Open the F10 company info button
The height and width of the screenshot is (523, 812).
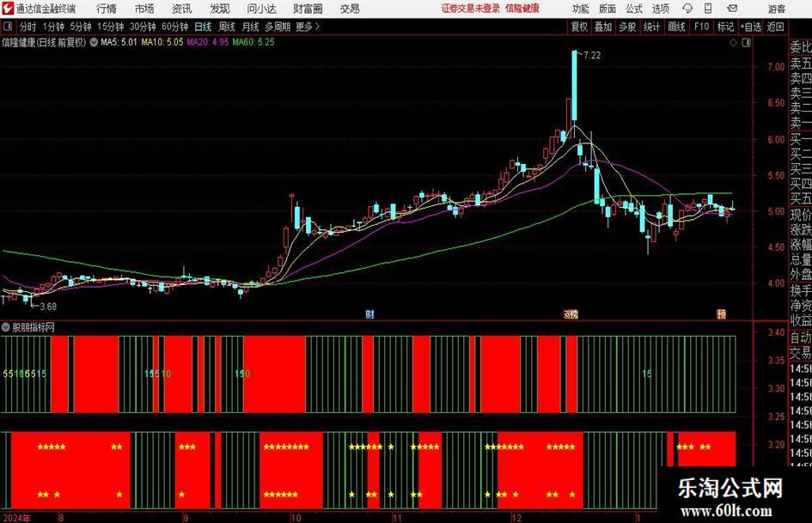[x=702, y=27]
